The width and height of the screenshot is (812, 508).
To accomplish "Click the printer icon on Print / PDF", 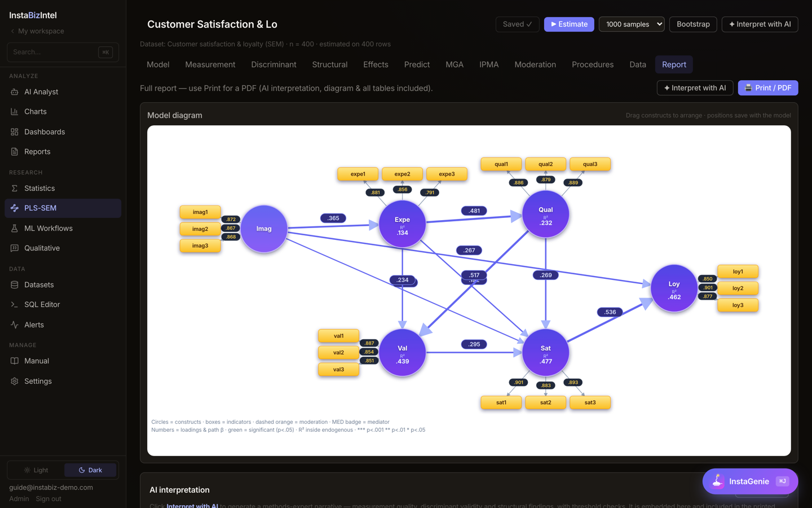I will click(x=748, y=88).
